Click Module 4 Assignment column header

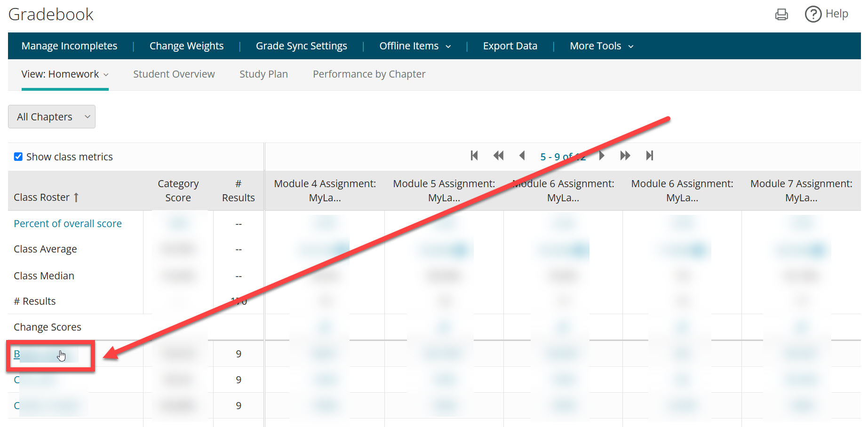(325, 190)
